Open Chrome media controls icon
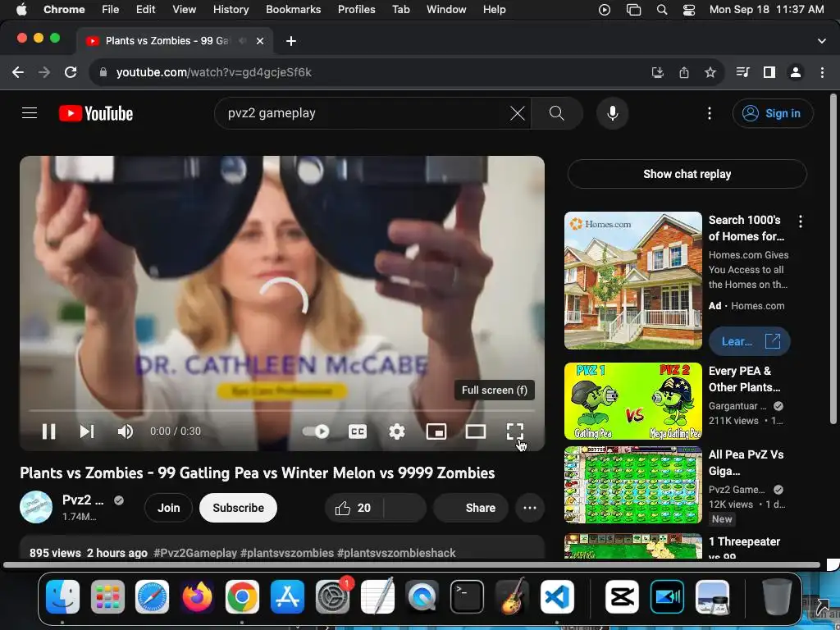The width and height of the screenshot is (840, 630). point(742,72)
